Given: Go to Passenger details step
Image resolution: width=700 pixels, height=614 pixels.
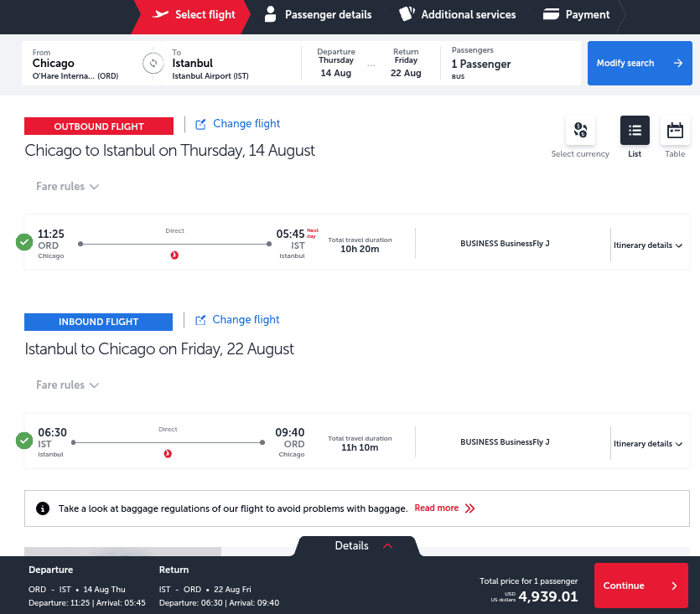Looking at the screenshot, I should click(x=318, y=15).
